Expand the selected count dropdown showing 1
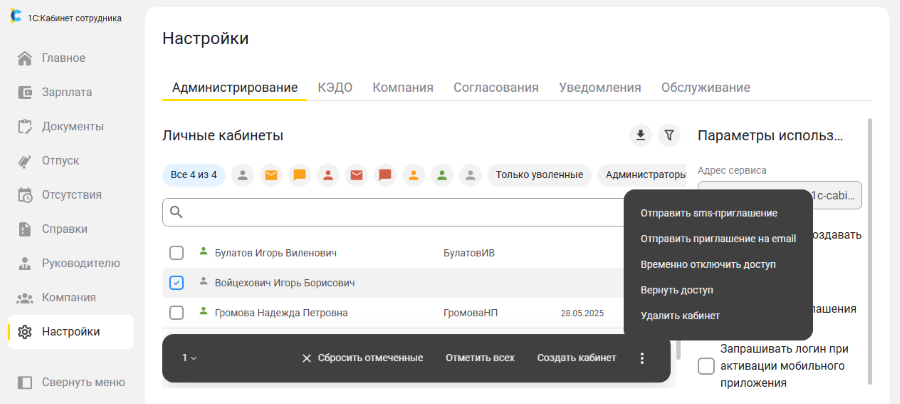900x404 pixels. (x=189, y=358)
